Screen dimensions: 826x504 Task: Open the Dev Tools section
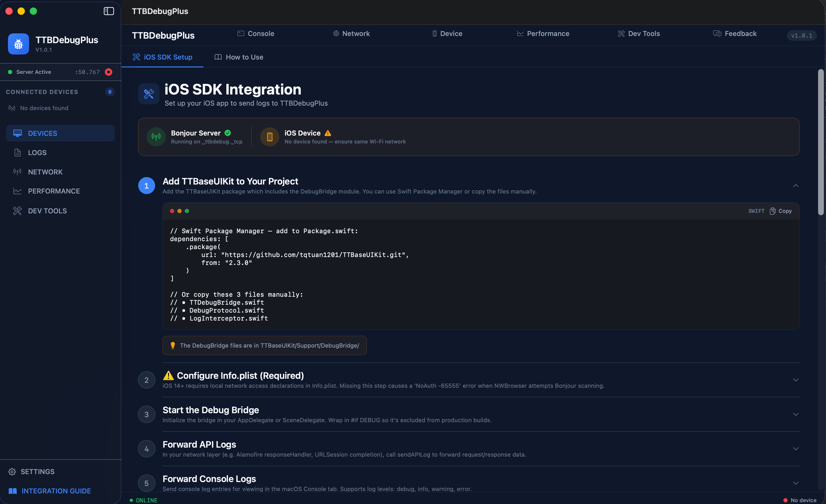[x=47, y=210]
